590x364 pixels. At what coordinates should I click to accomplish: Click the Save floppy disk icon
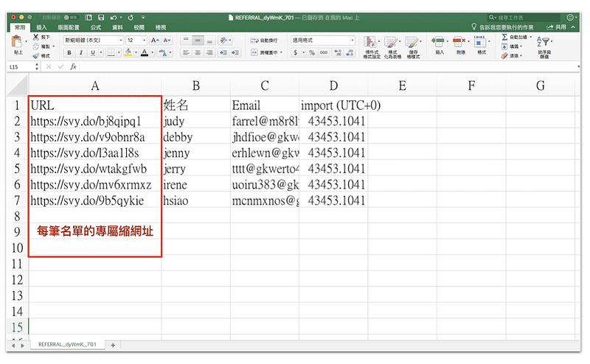[101, 17]
